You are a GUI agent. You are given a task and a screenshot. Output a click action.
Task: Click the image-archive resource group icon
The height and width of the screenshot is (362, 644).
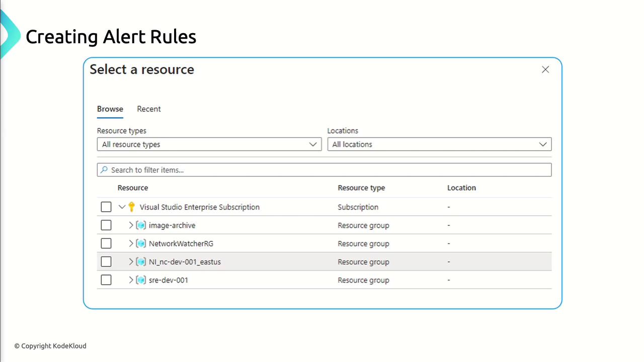click(141, 225)
